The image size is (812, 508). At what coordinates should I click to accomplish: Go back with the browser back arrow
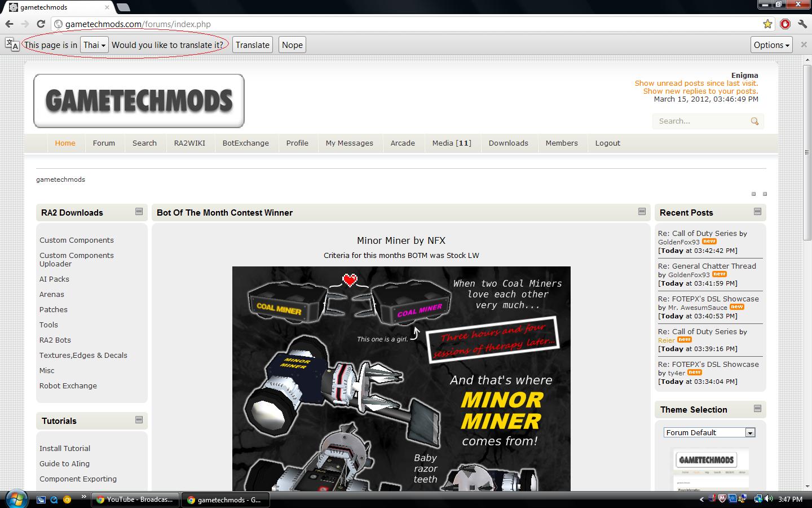tap(9, 24)
